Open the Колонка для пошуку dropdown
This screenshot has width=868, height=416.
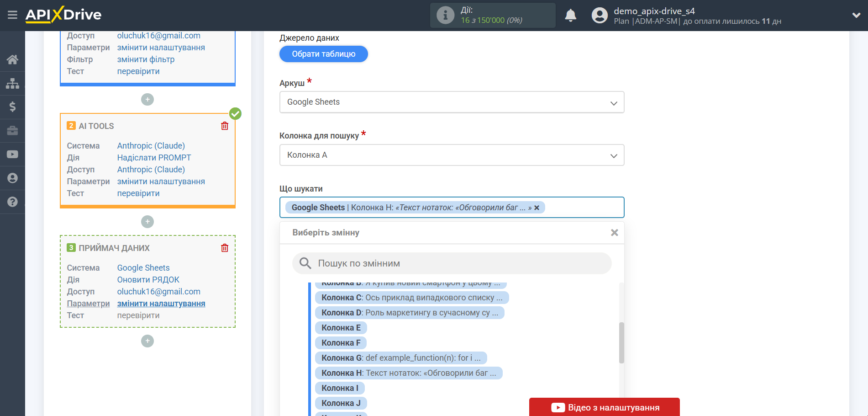(451, 155)
